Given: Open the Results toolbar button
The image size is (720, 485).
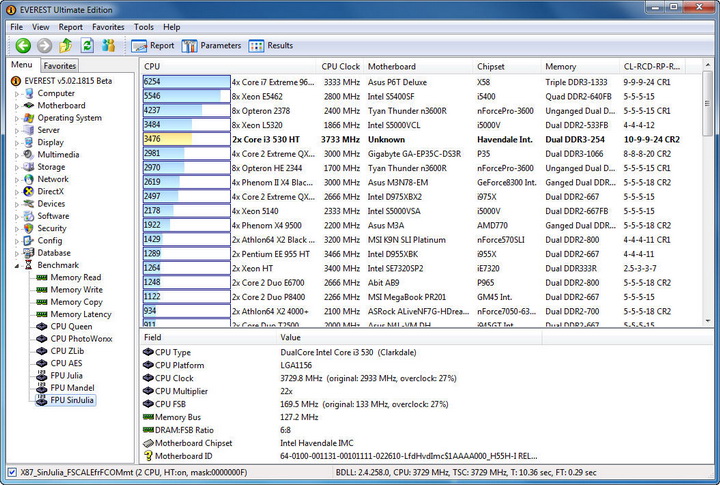Looking at the screenshot, I should point(270,45).
